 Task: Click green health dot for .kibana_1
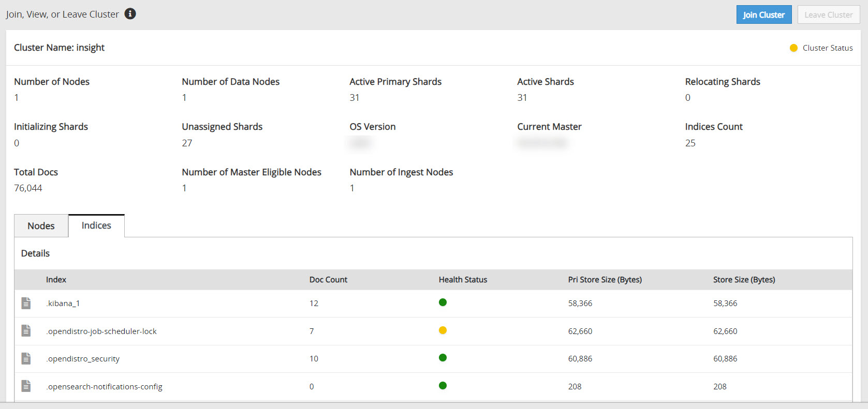(443, 302)
